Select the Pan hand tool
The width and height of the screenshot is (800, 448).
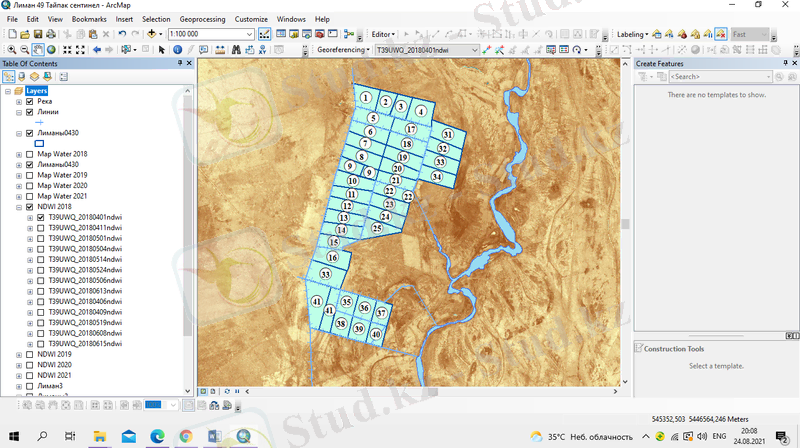(x=37, y=49)
